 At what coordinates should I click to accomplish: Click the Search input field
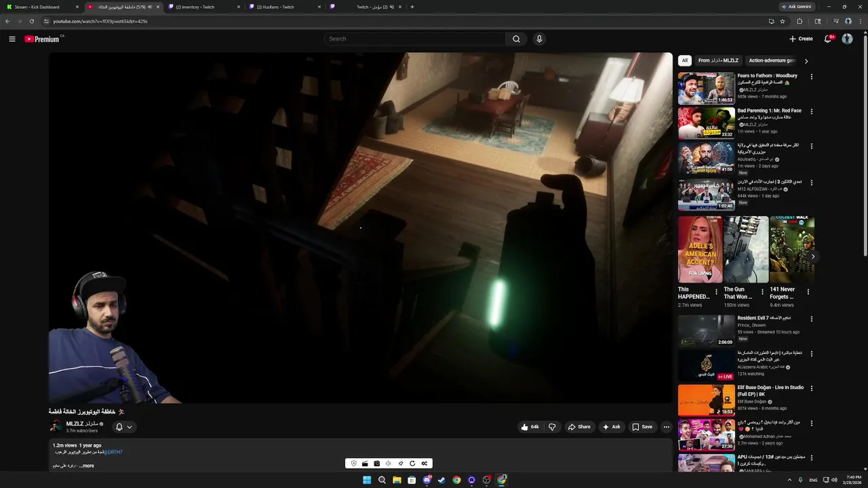415,39
